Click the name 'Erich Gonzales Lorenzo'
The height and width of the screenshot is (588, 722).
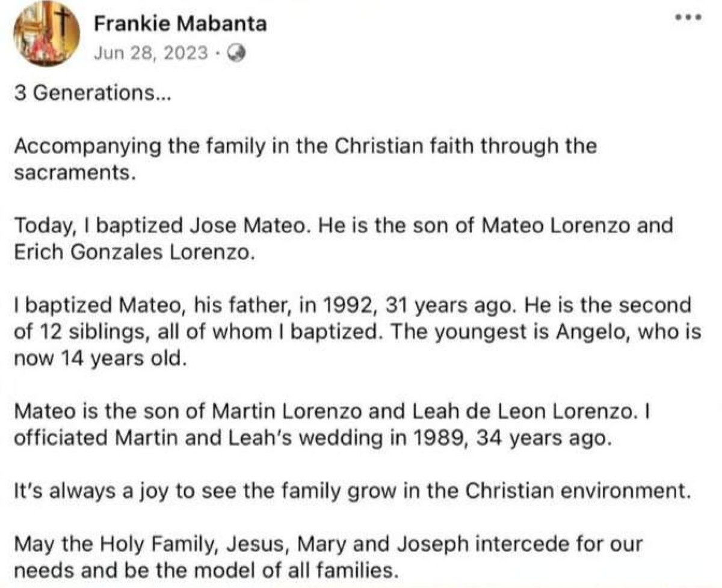pos(131,253)
